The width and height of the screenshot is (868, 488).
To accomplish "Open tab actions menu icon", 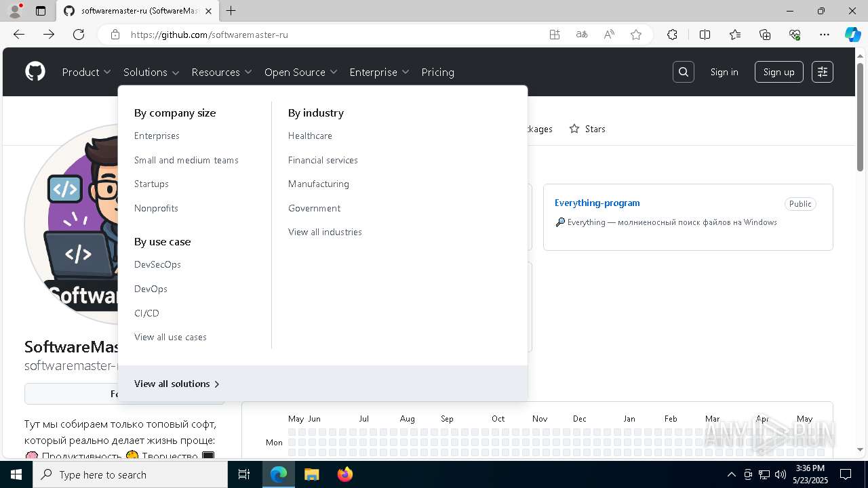I will [41, 11].
